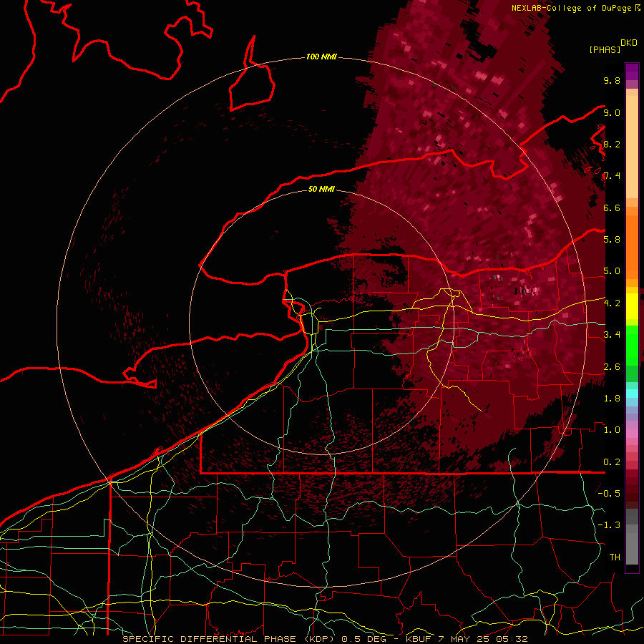Viewport: 644px width, 644px height.
Task: Click the NEXLAB-College of DuPage header text
Action: point(572,8)
